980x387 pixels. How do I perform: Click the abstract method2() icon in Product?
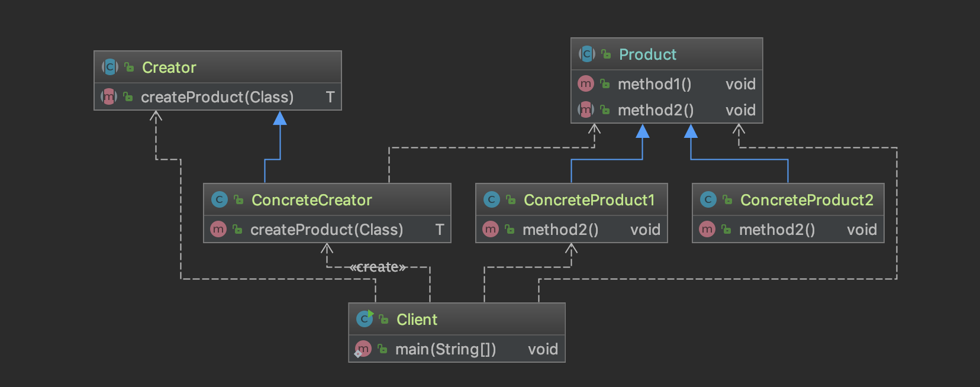[586, 110]
